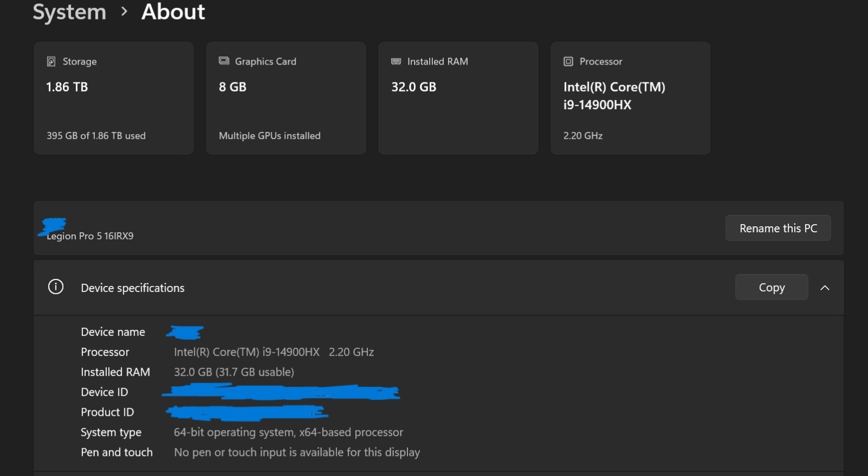This screenshot has height=476, width=868.
Task: Collapse the Device specifications section chevron
Action: [825, 288]
